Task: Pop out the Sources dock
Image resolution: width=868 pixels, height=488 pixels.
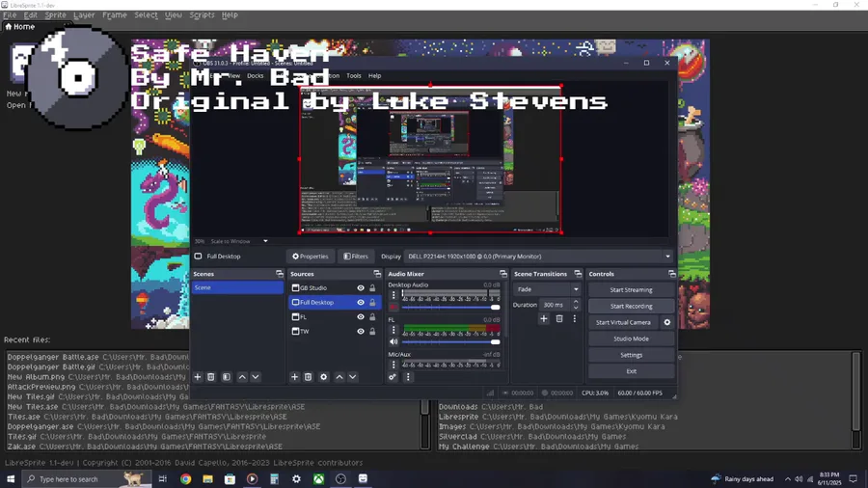Action: (x=377, y=274)
